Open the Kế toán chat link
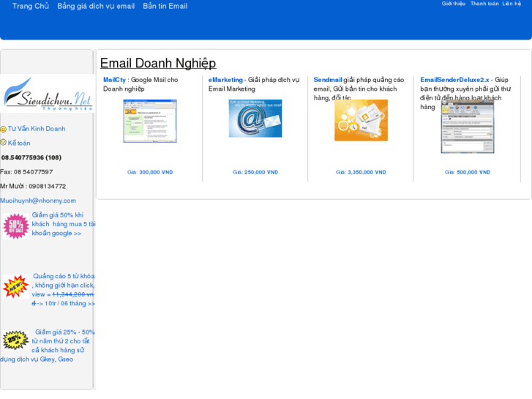 [19, 143]
